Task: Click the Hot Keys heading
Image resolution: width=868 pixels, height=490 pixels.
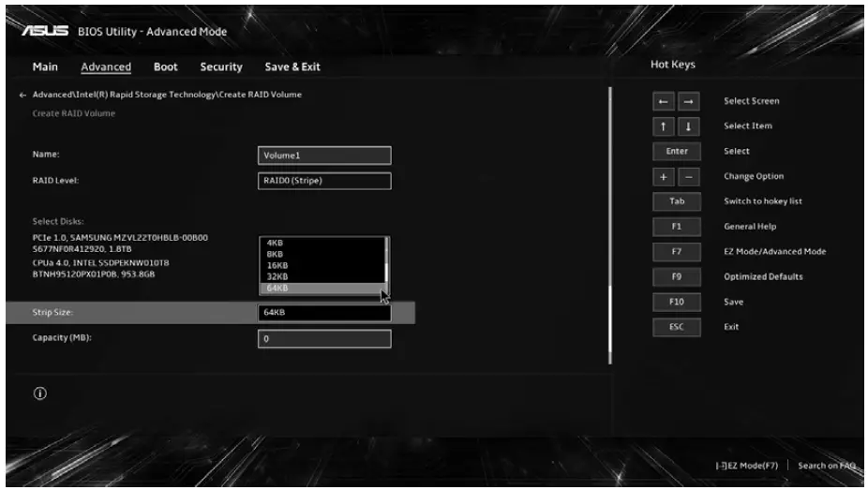Action: point(673,65)
